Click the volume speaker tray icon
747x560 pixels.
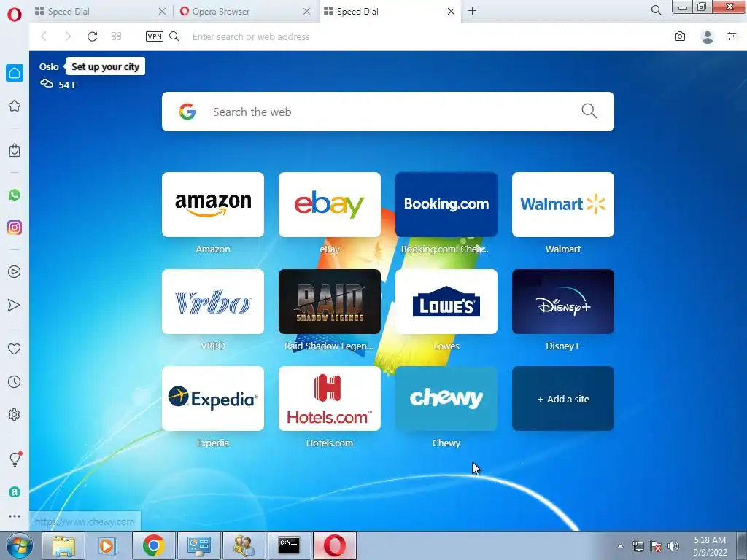673,546
